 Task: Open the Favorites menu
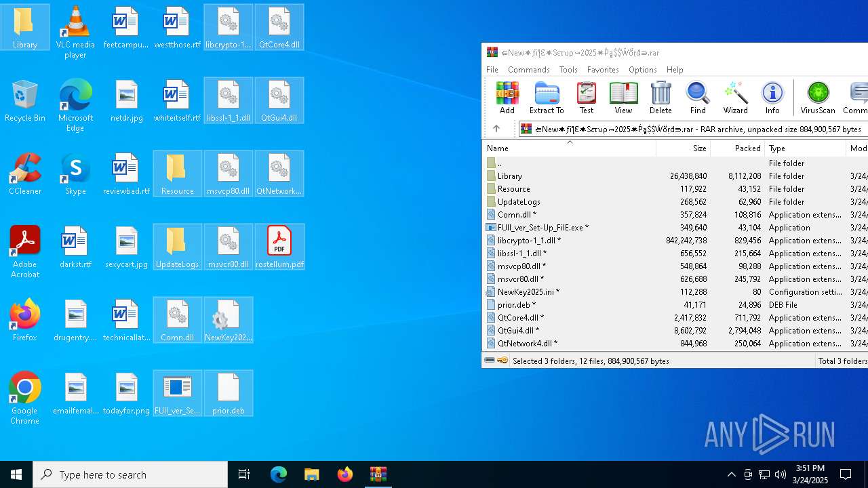point(603,70)
